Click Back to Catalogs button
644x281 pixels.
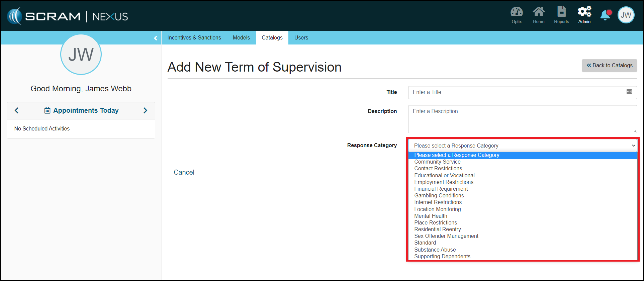[609, 66]
